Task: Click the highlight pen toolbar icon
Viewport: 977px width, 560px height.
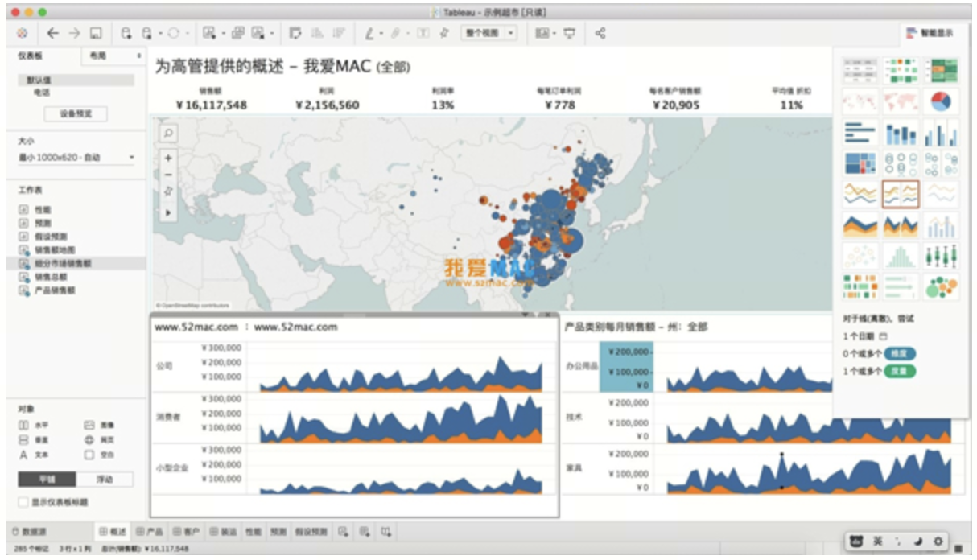Action: coord(369,33)
